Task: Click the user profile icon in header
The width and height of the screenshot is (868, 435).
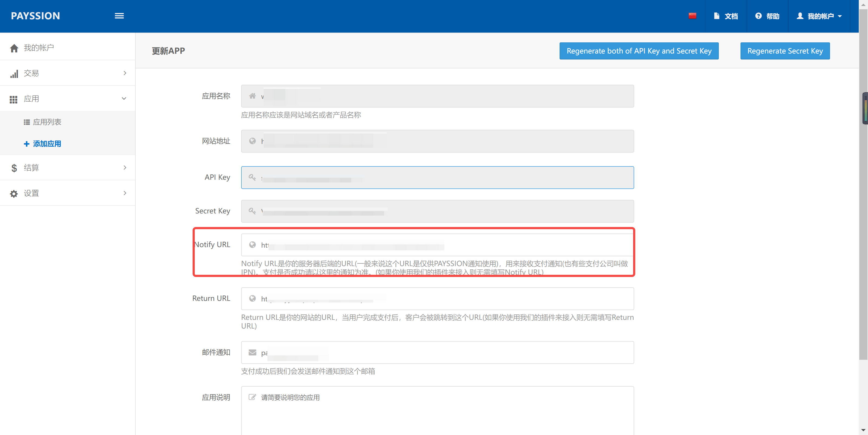Action: (x=800, y=16)
